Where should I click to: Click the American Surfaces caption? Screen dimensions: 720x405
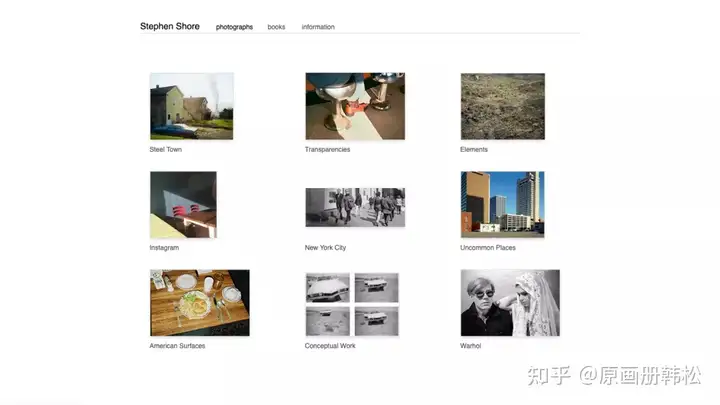pos(177,346)
